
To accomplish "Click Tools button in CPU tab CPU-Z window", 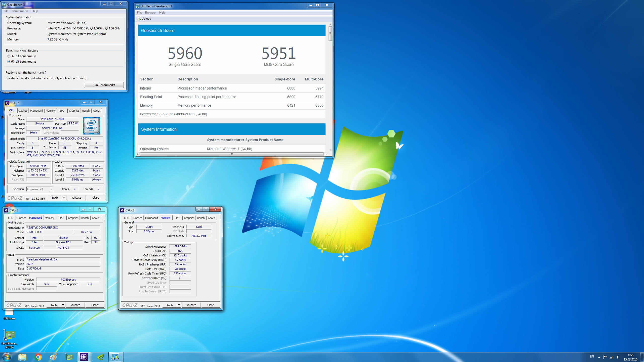I will (x=55, y=198).
